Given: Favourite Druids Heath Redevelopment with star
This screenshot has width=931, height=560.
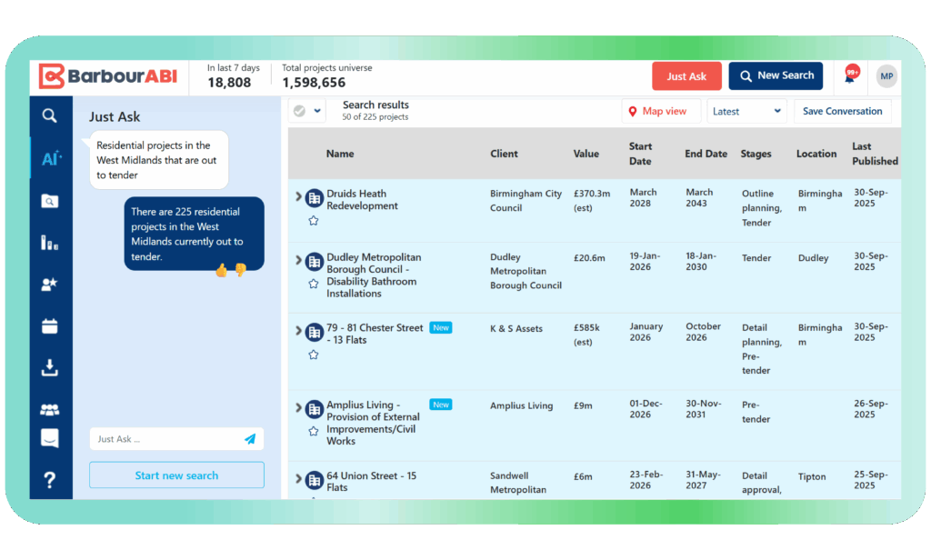Looking at the screenshot, I should coord(314,221).
